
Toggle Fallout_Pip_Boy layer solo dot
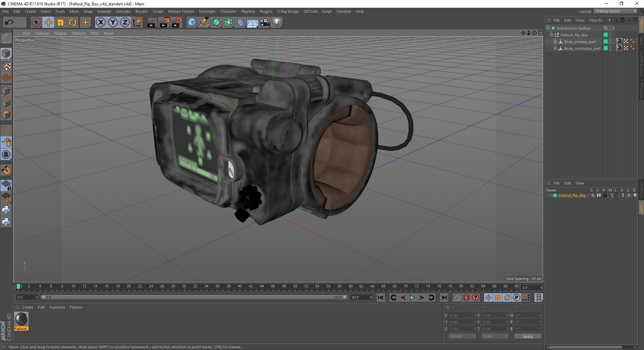[593, 196]
